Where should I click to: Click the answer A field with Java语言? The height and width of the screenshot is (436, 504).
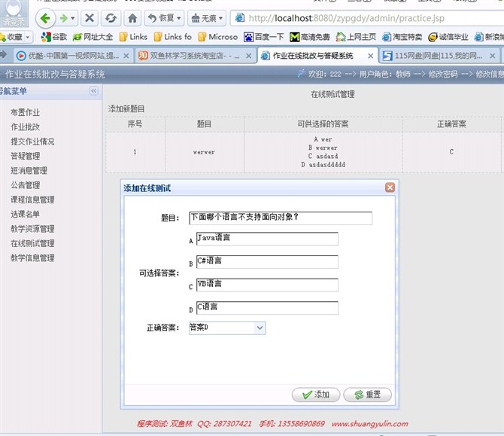pos(267,239)
